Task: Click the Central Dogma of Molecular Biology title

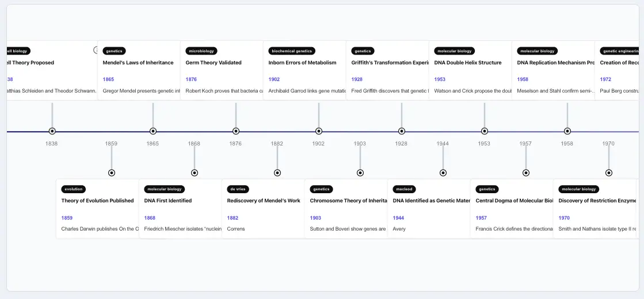Action: click(x=514, y=201)
